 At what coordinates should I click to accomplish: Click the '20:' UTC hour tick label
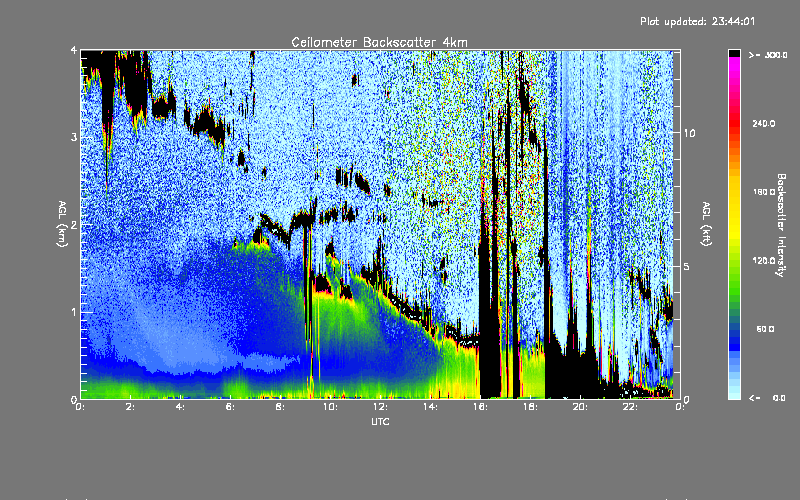[581, 407]
